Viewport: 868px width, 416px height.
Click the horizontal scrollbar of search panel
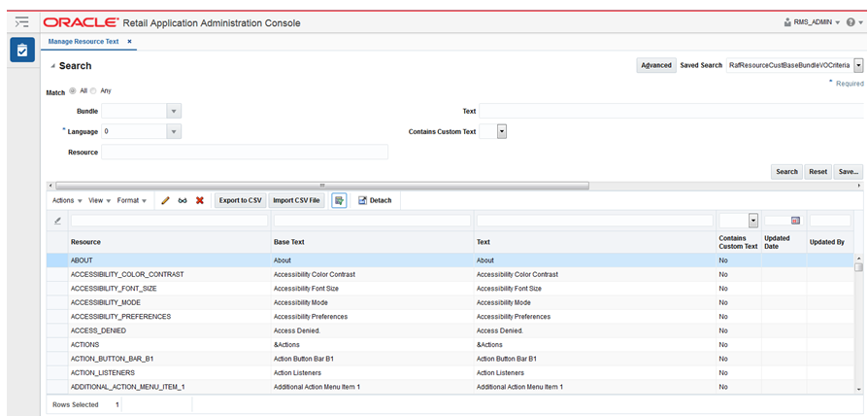coord(322,186)
